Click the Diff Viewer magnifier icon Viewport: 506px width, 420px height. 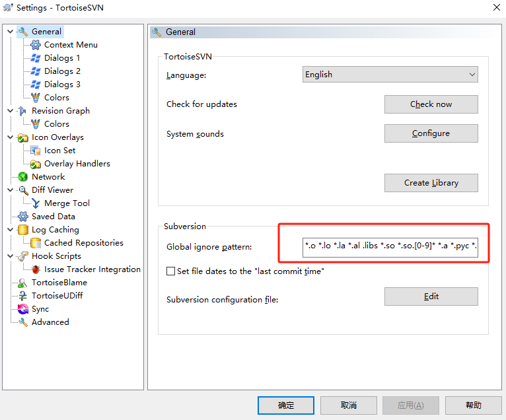(23, 190)
